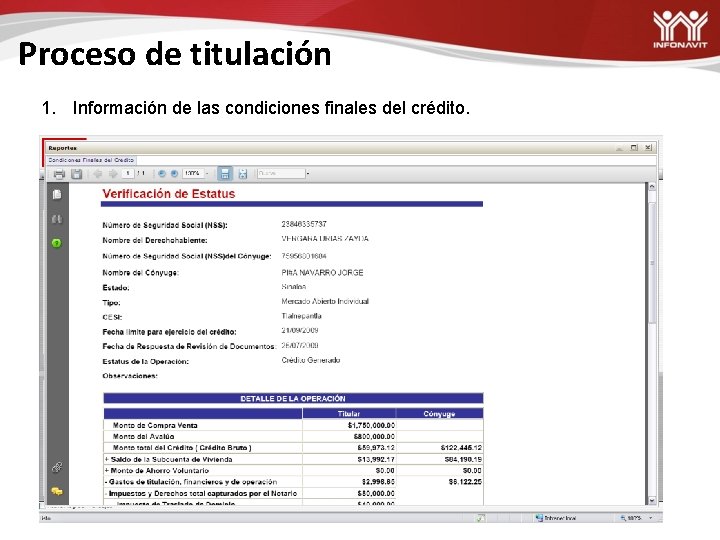
Task: Maximize the Reportes window
Action: pyautogui.click(x=634, y=147)
